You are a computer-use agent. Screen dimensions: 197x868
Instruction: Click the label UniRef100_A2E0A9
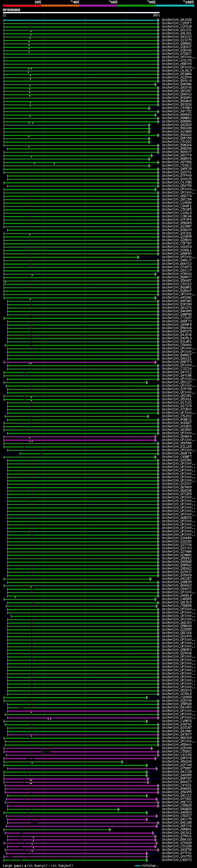coord(177,749)
